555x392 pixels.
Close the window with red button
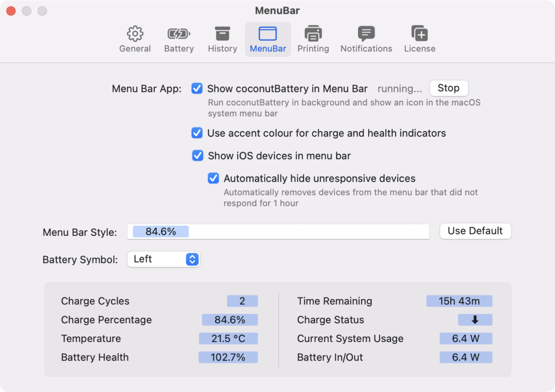tap(11, 11)
